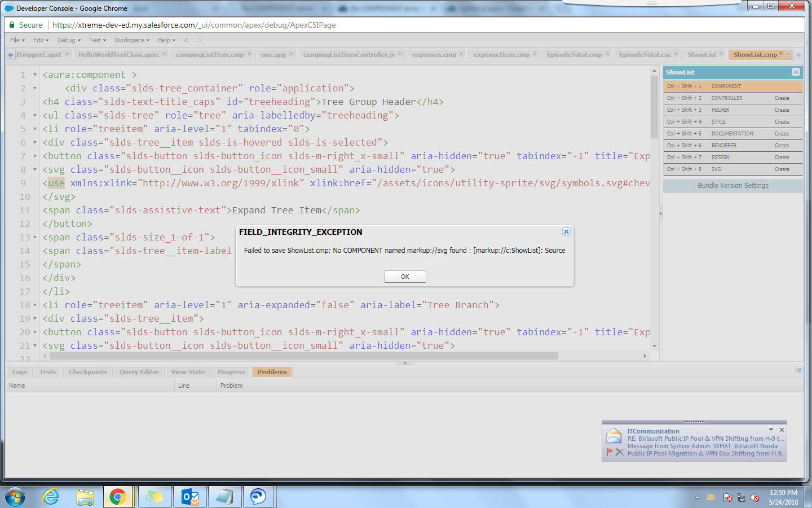The height and width of the screenshot is (508, 812).
Task: Select COMPONENT in the ShowList bundle
Action: pos(733,86)
